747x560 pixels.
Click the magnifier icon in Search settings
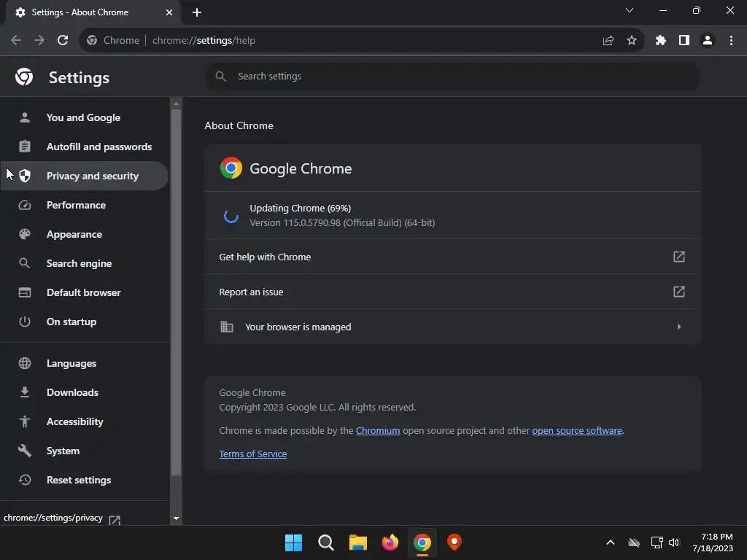220,76
